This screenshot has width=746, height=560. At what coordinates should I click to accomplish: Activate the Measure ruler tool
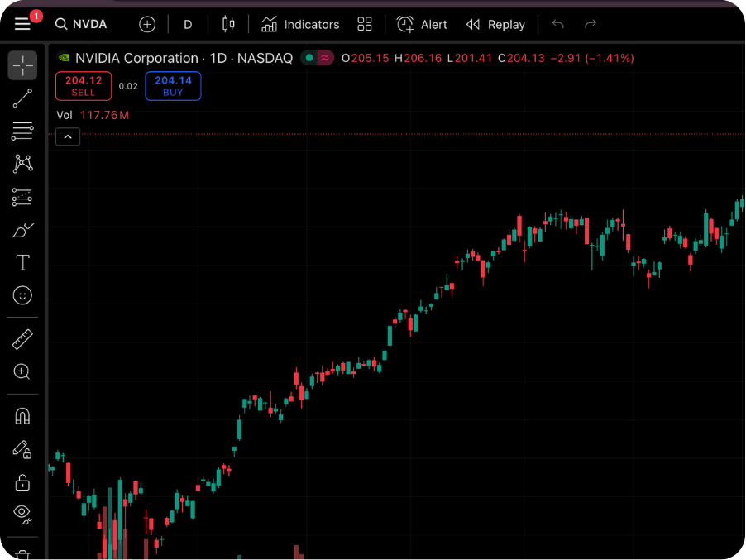(x=22, y=339)
